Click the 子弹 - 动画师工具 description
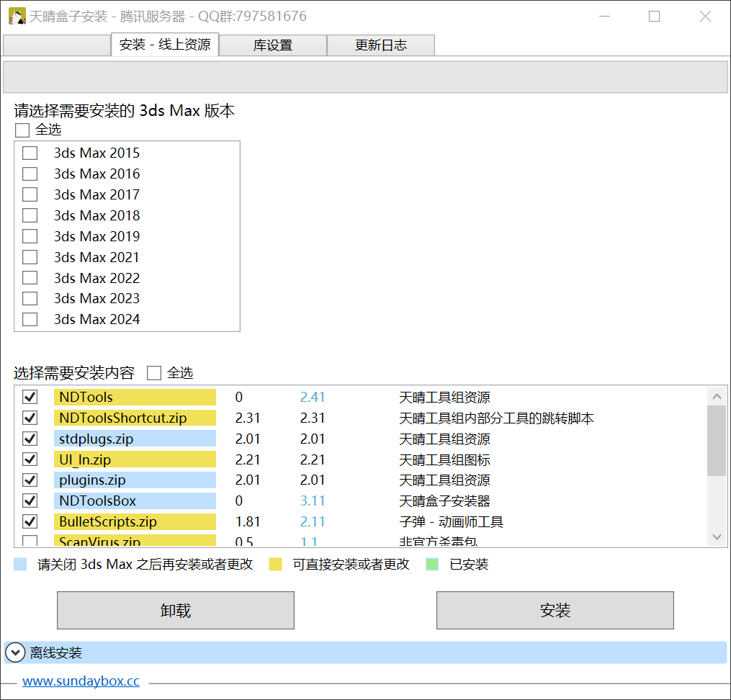 click(452, 521)
